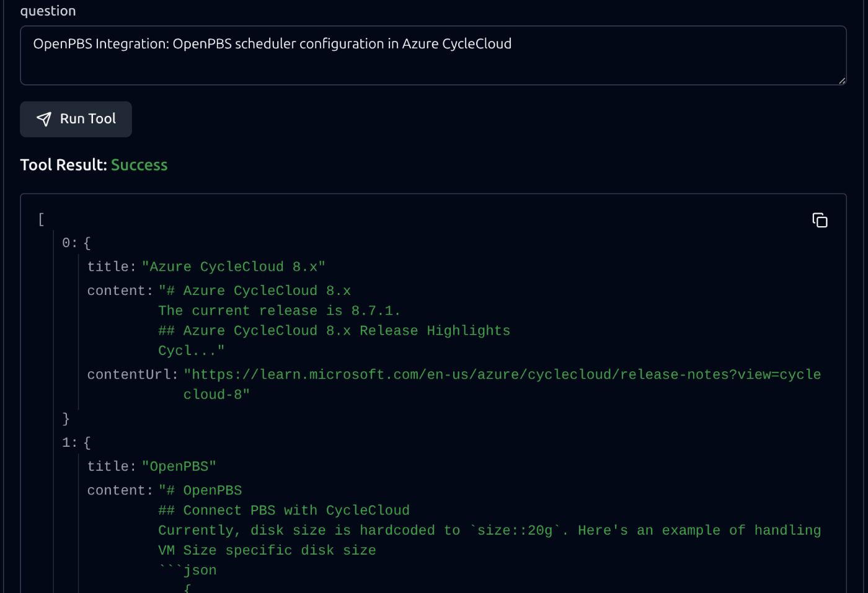Click the "Release Highlights" content line
This screenshot has width=868, height=593.
[334, 330]
